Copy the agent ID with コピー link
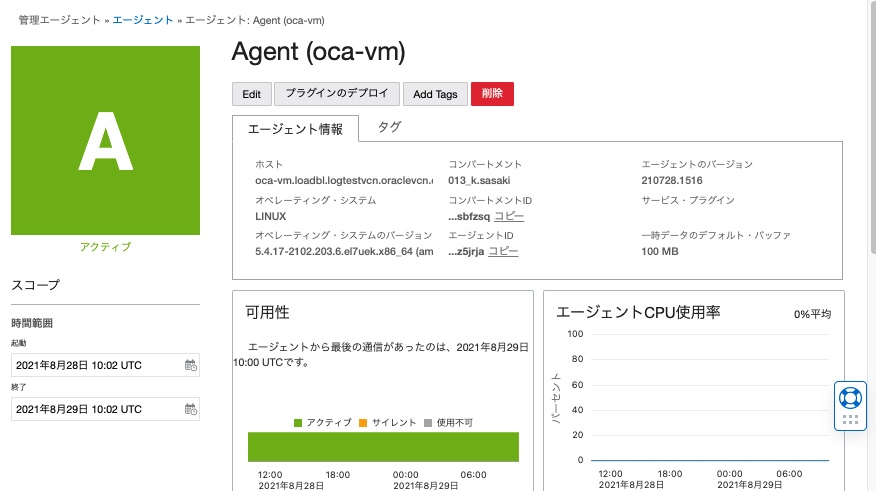Viewport: 876px width, 491px height. point(502,251)
